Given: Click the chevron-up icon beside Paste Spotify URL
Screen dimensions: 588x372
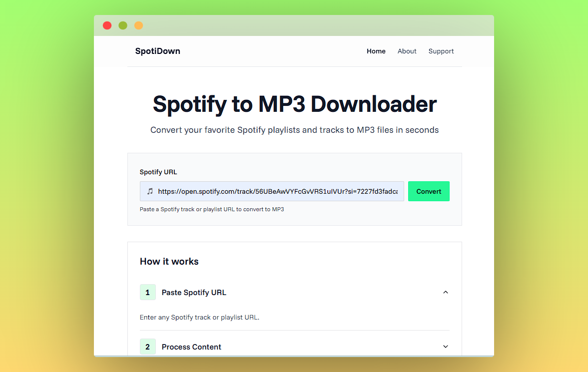Looking at the screenshot, I should click(445, 292).
